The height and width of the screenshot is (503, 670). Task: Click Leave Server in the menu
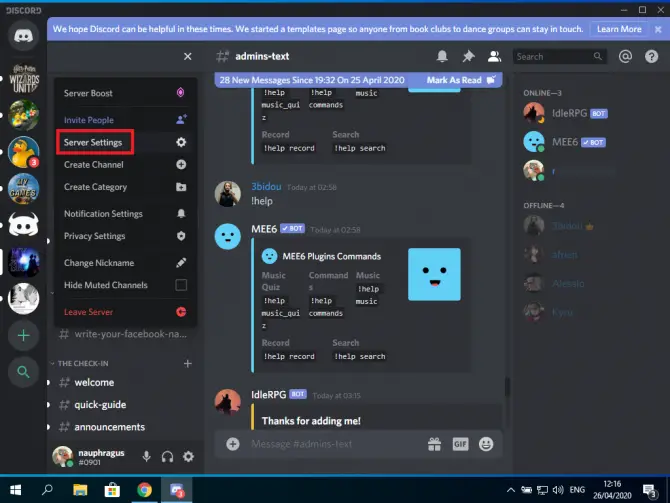coord(126,312)
